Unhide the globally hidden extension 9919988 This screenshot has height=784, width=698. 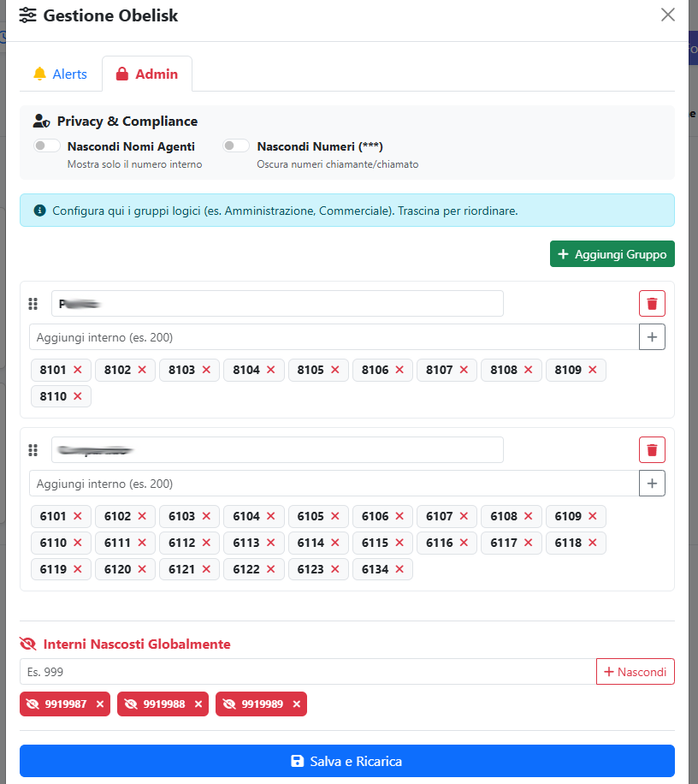coord(198,704)
